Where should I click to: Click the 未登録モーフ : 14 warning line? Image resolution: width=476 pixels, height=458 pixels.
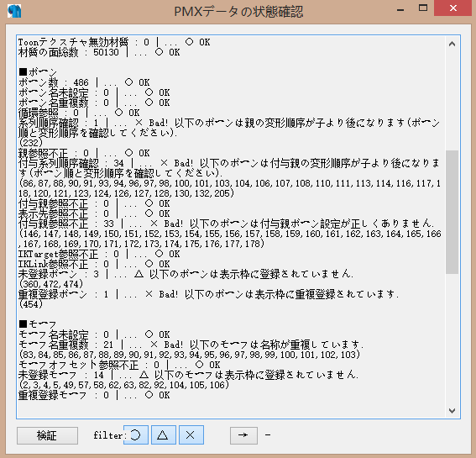188,375
